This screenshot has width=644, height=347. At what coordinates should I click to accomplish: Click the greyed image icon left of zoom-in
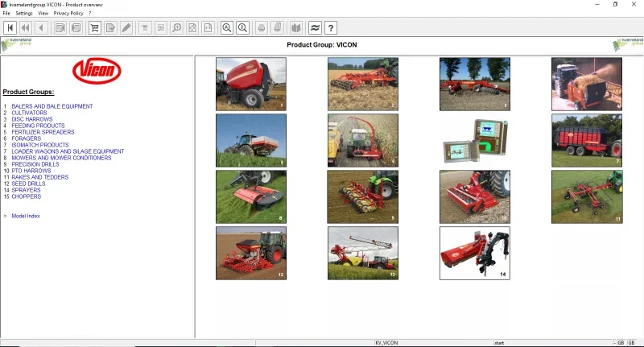coord(160,28)
